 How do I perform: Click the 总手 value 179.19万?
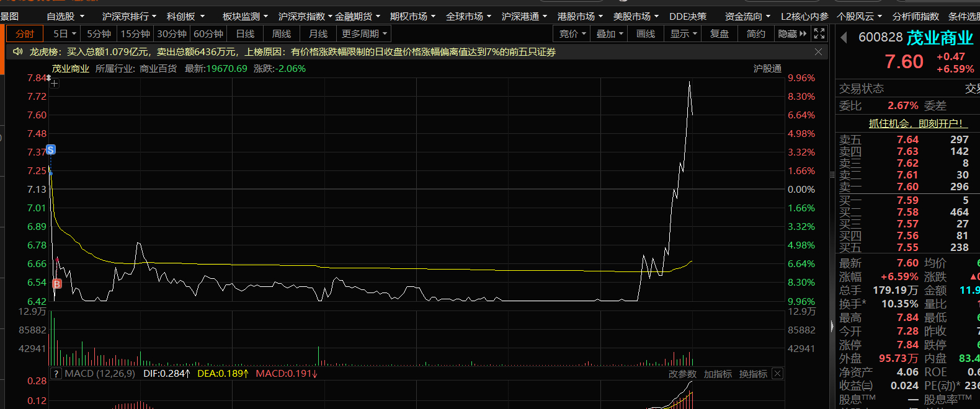tap(895, 290)
